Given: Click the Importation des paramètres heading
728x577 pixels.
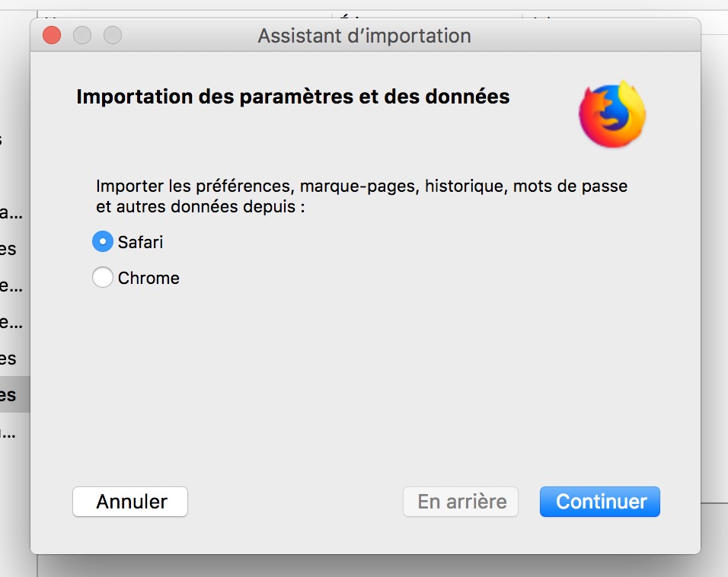Looking at the screenshot, I should [x=292, y=97].
